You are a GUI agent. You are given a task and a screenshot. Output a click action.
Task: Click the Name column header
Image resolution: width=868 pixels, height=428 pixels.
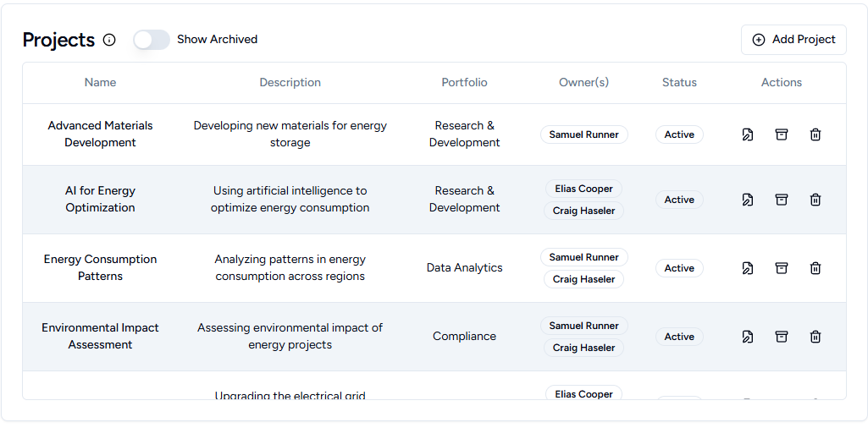coord(100,83)
